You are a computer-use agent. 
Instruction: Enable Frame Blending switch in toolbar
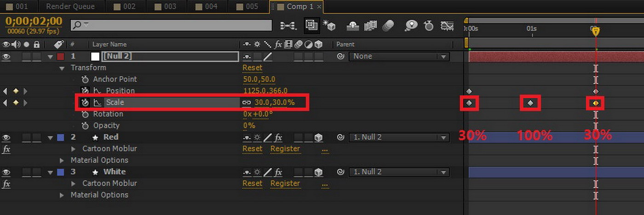click(371, 26)
